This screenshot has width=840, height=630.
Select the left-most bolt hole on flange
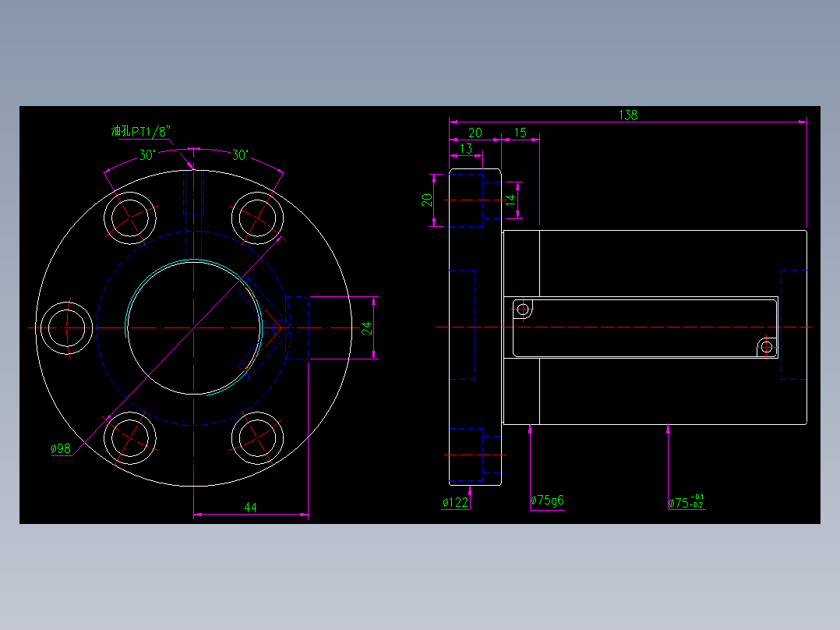pyautogui.click(x=66, y=328)
